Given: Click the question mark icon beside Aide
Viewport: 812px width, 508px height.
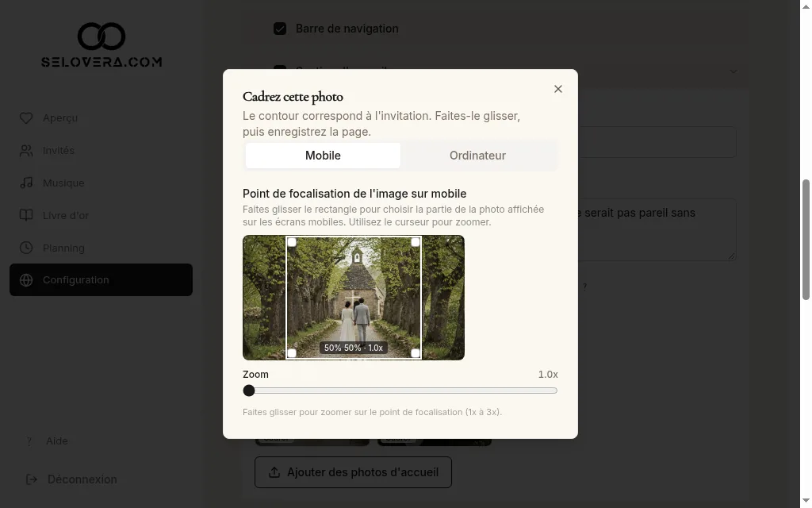Looking at the screenshot, I should click(29, 441).
